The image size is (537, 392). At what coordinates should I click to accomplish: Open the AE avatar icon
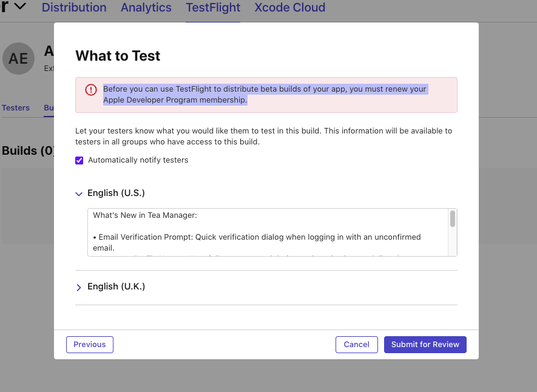18,58
